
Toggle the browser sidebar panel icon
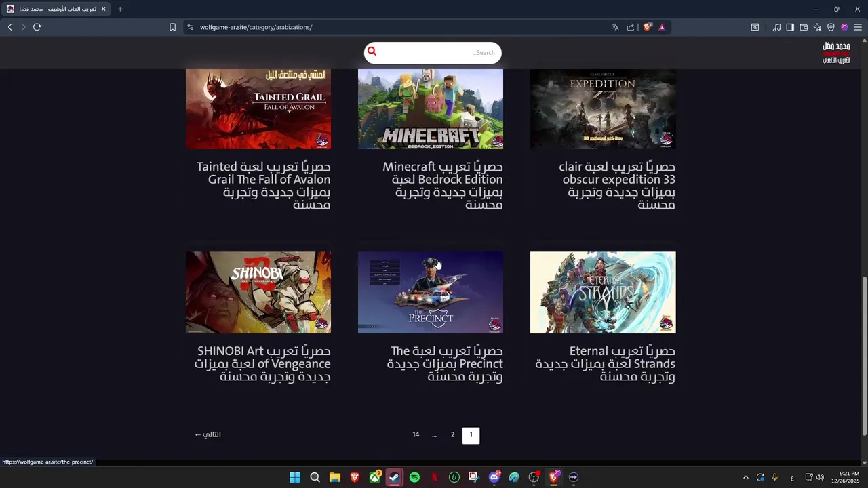point(790,27)
